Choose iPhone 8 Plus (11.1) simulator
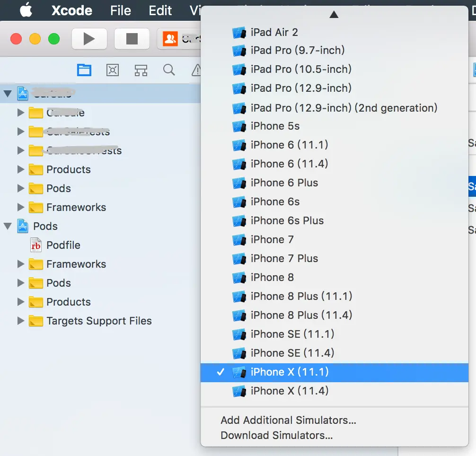The height and width of the screenshot is (456, 476). 334,297
